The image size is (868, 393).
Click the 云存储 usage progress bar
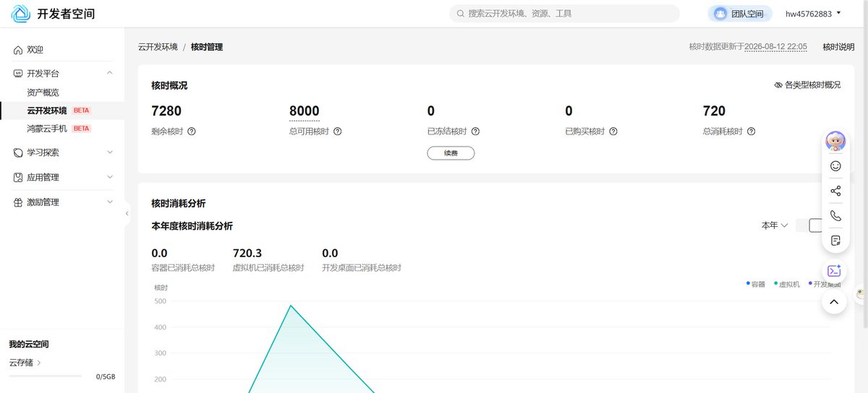pos(45,376)
